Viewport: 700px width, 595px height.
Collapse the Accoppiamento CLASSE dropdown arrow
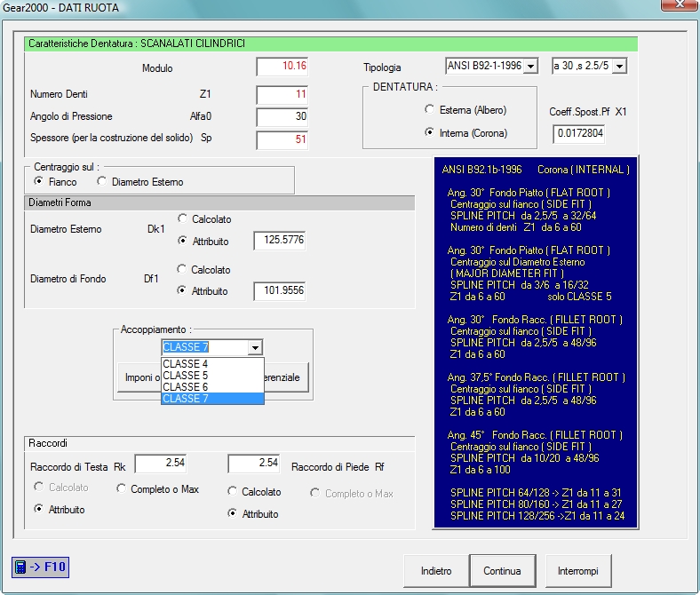coord(255,347)
